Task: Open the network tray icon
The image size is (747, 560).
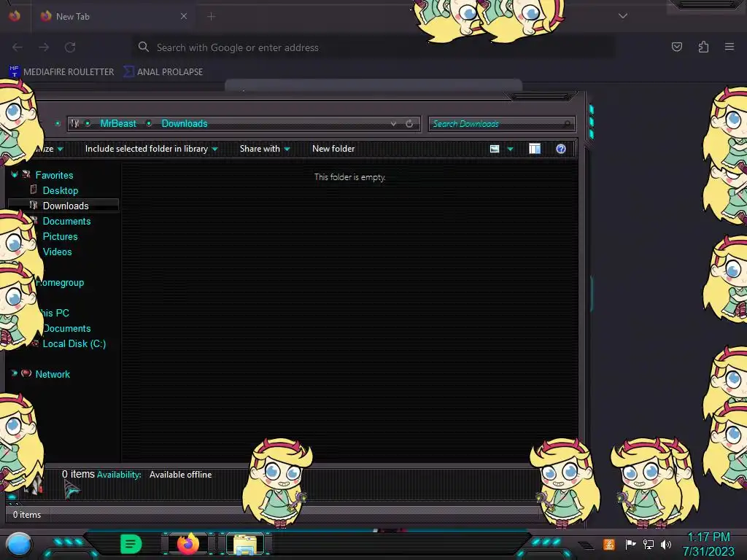Action: 648,544
